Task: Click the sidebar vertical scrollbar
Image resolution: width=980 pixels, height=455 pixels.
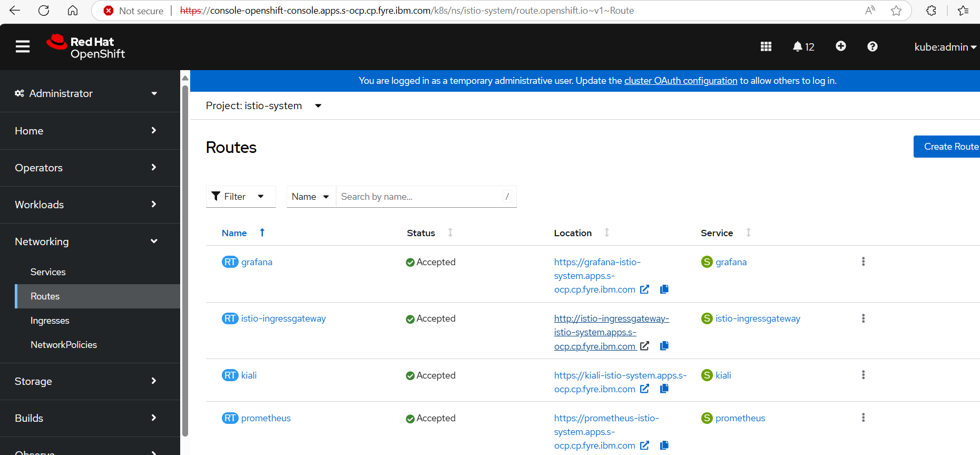Action: click(185, 261)
